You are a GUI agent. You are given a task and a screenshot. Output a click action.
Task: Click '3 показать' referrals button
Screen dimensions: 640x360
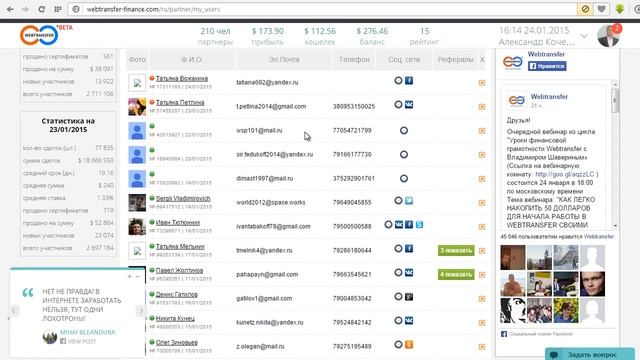(456, 250)
